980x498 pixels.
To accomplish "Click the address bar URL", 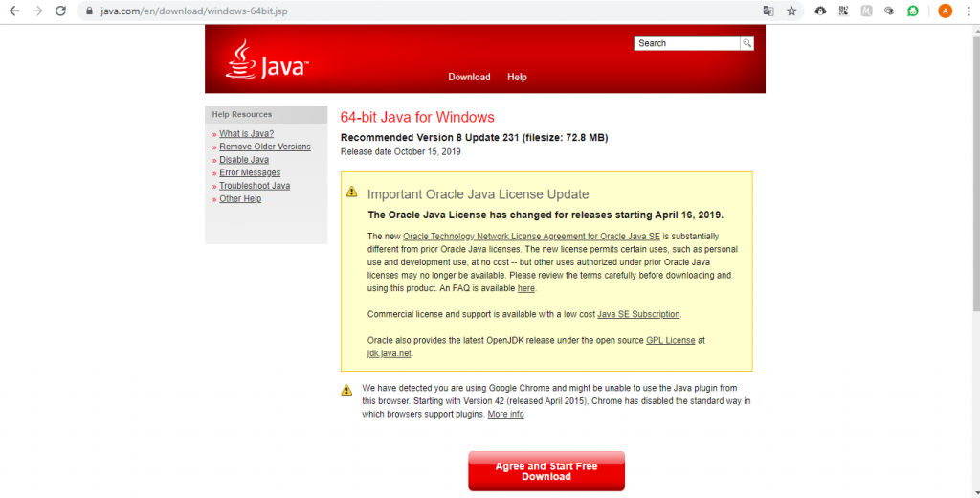I will [194, 11].
